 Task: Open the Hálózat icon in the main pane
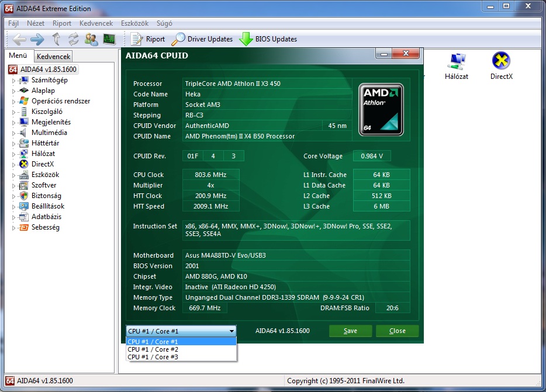click(x=457, y=66)
